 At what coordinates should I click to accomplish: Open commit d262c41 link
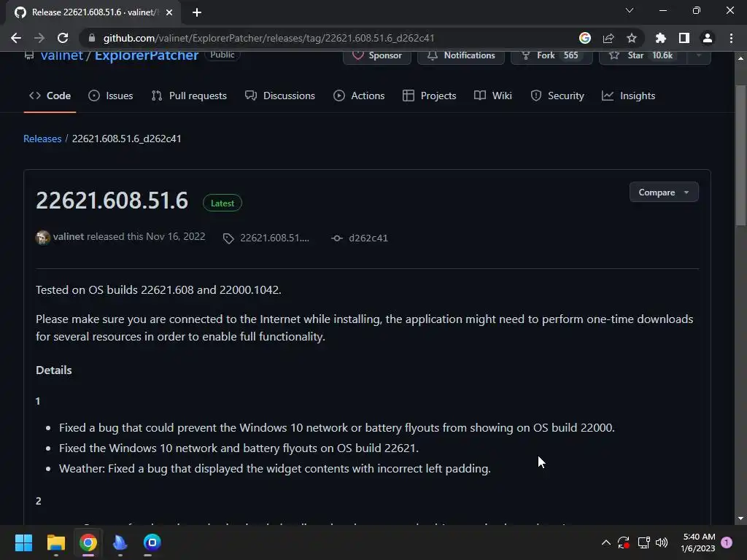click(368, 238)
